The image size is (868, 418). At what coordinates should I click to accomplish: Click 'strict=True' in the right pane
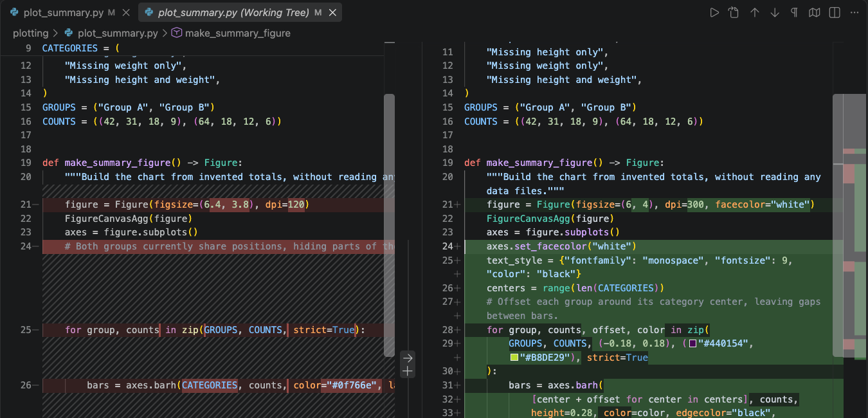617,358
